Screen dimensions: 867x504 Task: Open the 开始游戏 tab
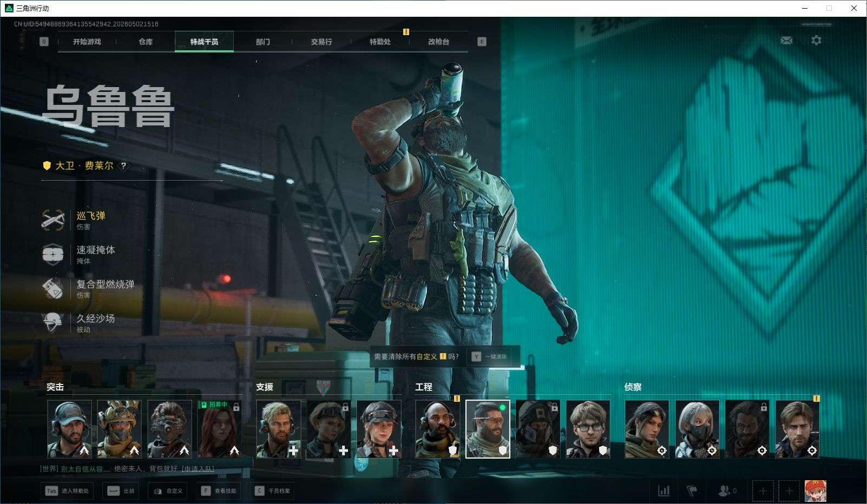[87, 42]
